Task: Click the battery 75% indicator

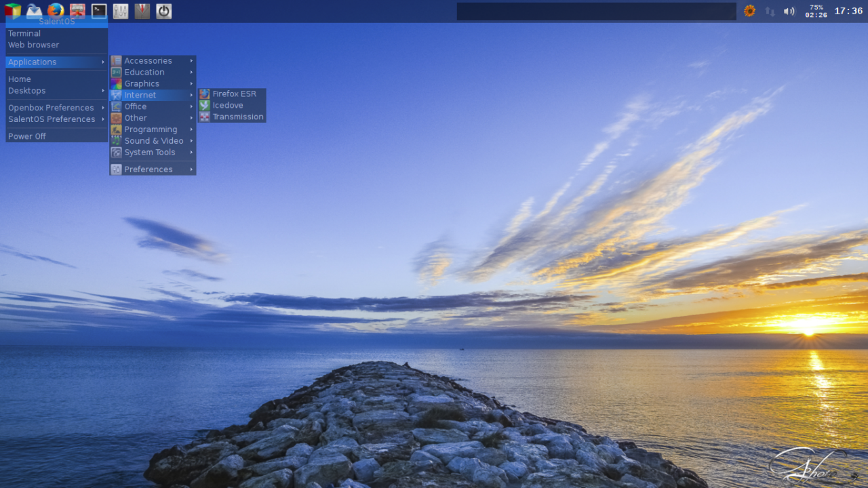Action: click(816, 11)
